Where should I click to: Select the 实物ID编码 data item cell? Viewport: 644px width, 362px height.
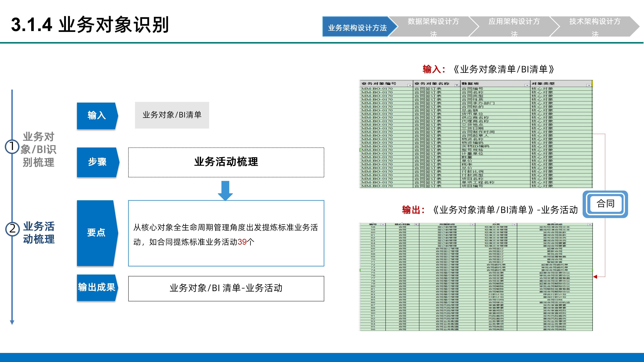coord(496,146)
